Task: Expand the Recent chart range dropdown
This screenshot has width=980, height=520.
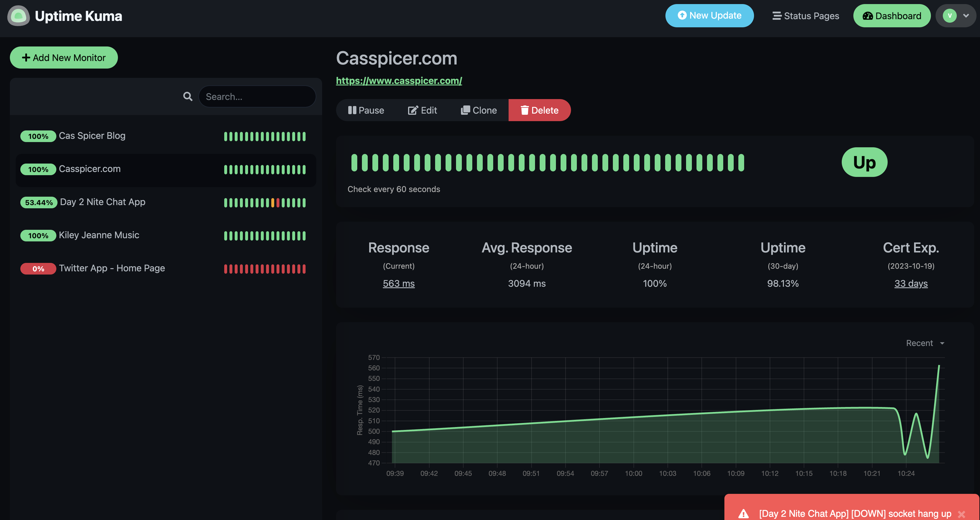Action: point(925,343)
